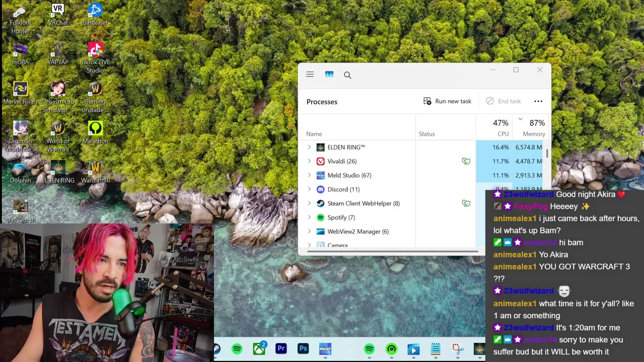Open Xbox app from the taskbar
Screen dimensions: 644x362
click(x=259, y=348)
